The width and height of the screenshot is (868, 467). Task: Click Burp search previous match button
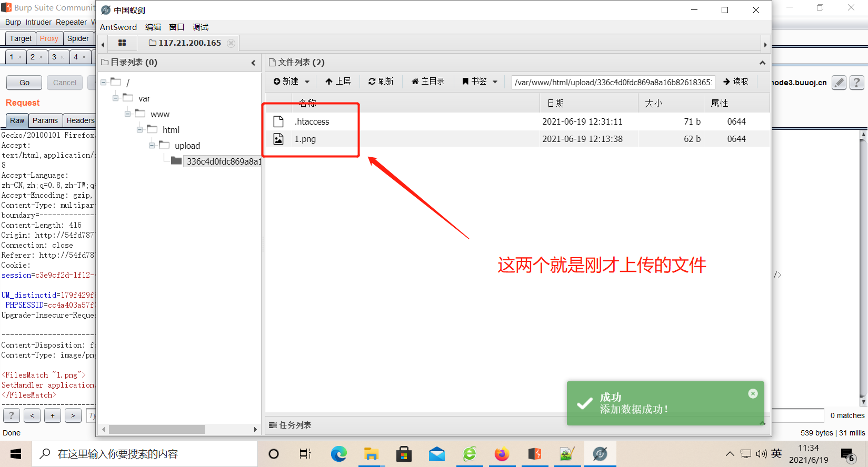tap(32, 415)
